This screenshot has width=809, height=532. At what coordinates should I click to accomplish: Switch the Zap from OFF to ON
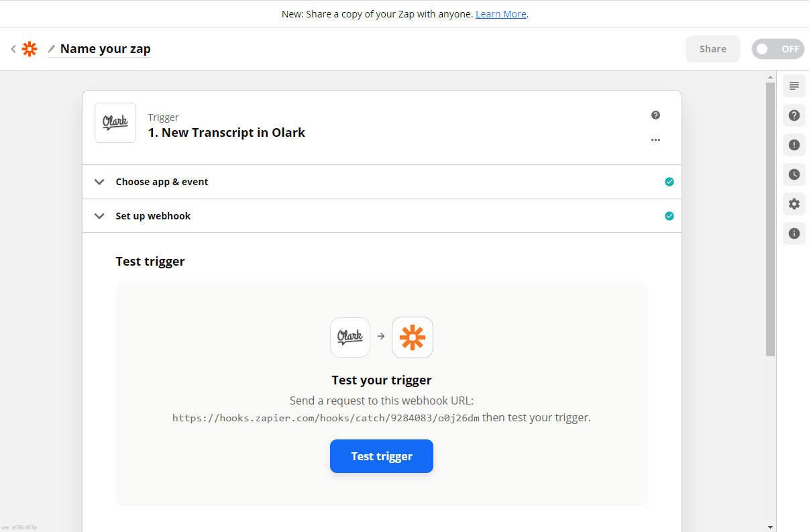click(x=777, y=48)
